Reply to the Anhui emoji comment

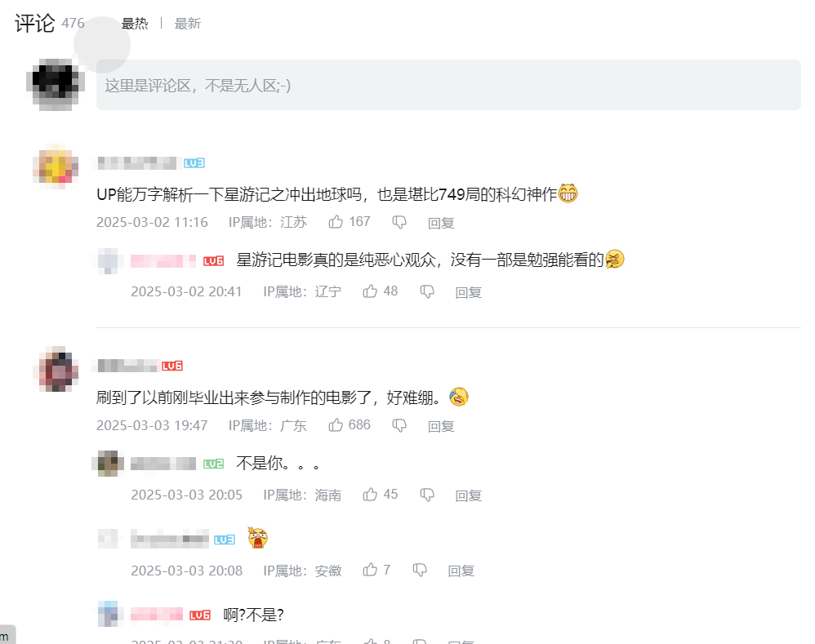coord(461,571)
